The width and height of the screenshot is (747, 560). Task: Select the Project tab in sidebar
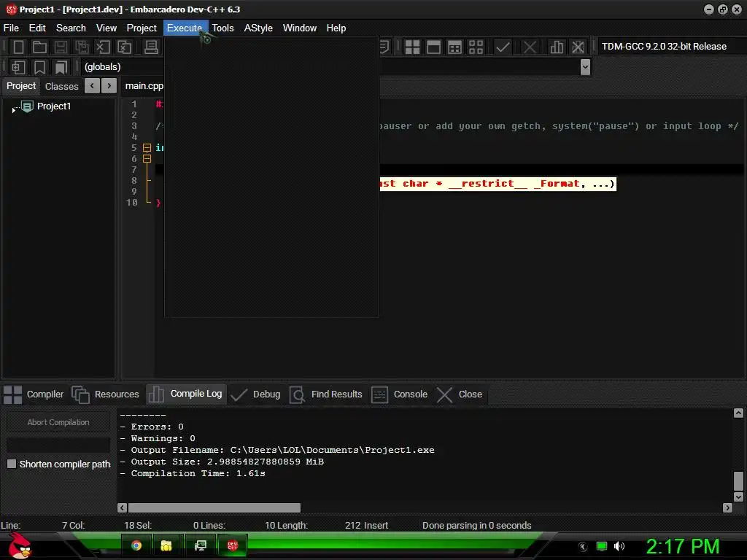tap(21, 86)
